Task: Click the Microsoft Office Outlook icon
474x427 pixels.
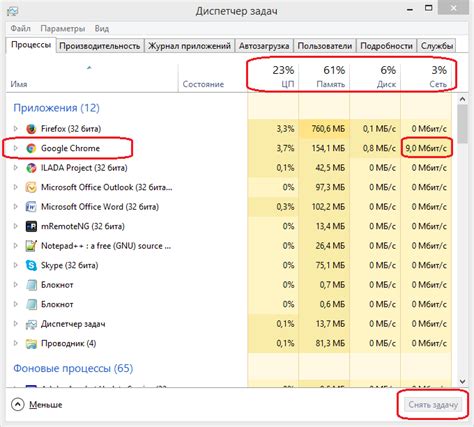Action: pos(31,187)
